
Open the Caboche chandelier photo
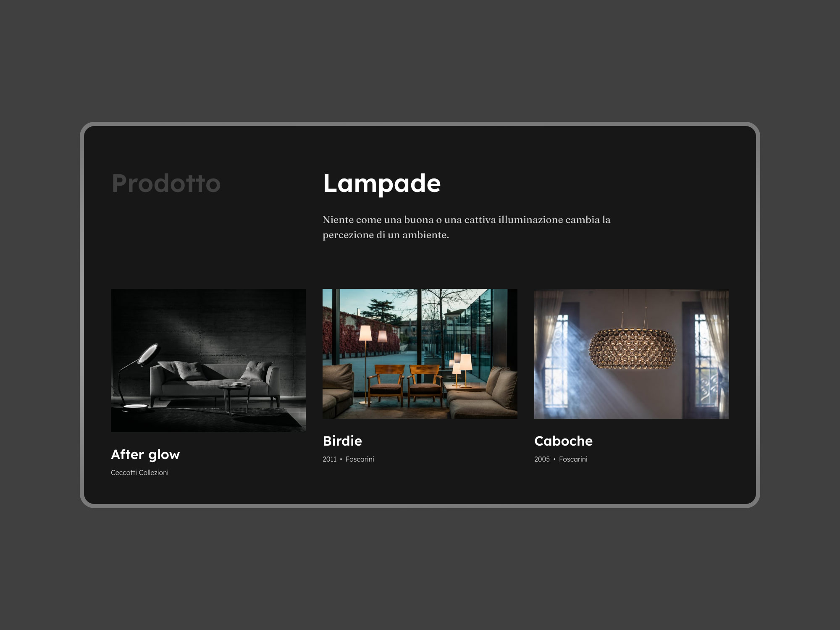coord(632,354)
